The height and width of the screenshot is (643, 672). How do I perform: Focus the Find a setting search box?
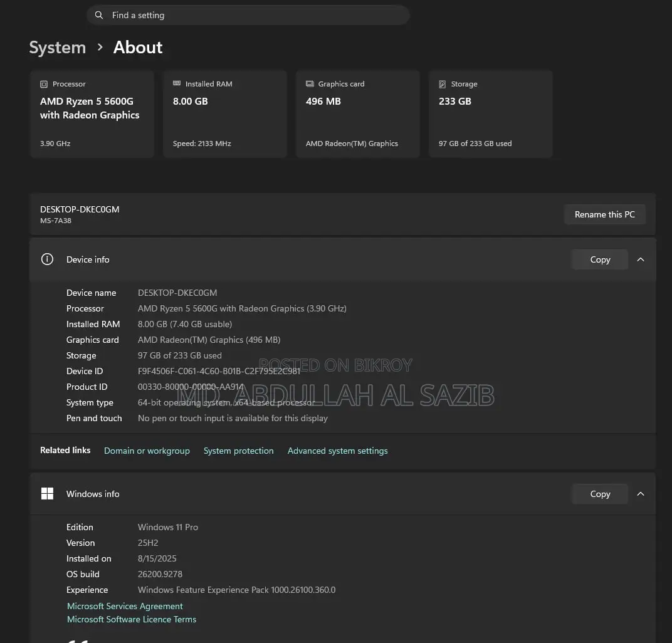[248, 15]
